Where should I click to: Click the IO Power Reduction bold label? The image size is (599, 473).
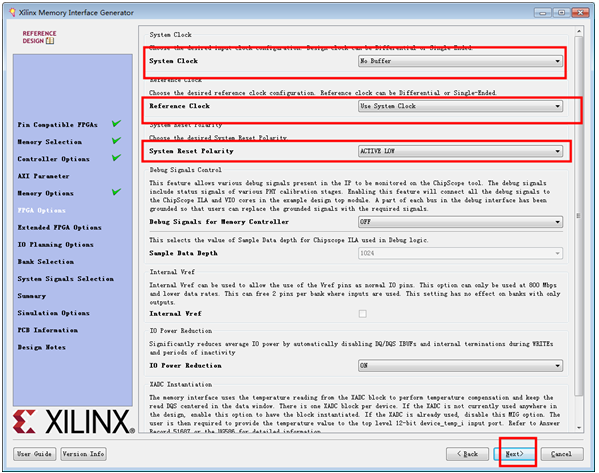(185, 366)
